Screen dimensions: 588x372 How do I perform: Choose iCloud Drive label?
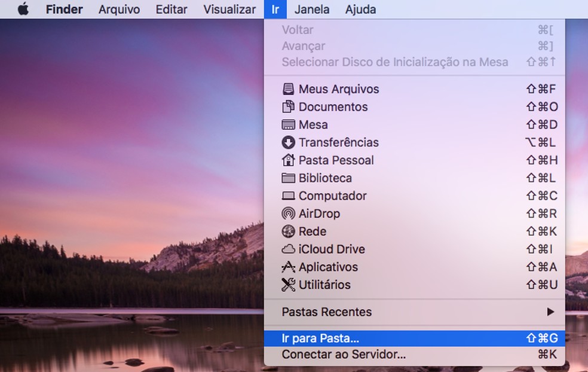tap(332, 249)
